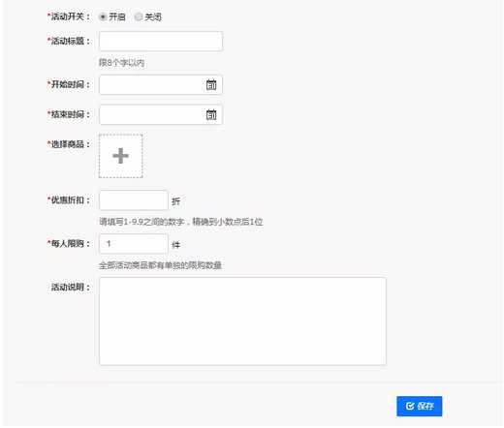Open calendar icon in 开始时间 field
Viewport: 504px width, 428px height.
click(211, 85)
